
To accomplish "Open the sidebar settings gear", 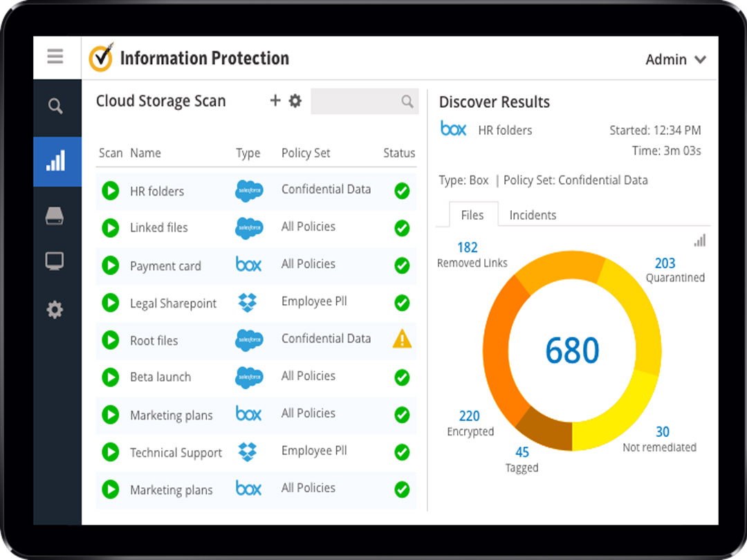I will tap(55, 310).
